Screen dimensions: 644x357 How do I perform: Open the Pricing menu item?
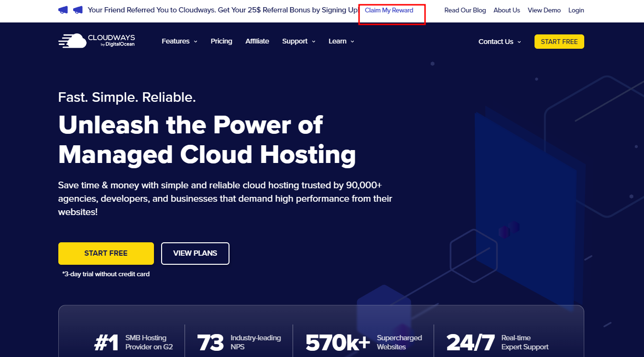point(221,41)
